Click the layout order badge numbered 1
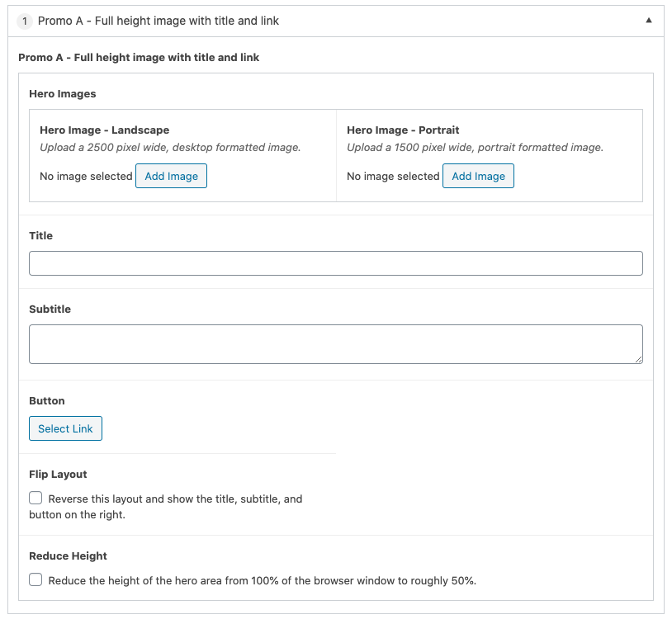This screenshot has width=672, height=624. (x=25, y=21)
